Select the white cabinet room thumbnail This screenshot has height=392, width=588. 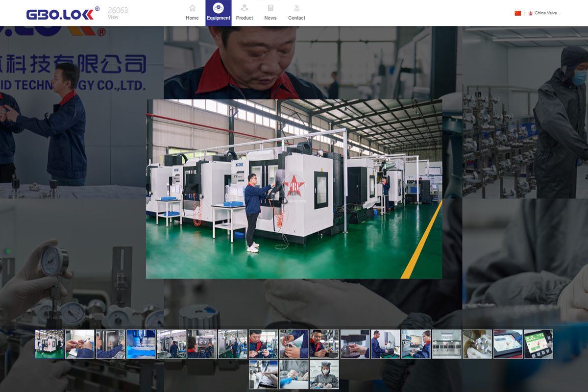coord(446,344)
